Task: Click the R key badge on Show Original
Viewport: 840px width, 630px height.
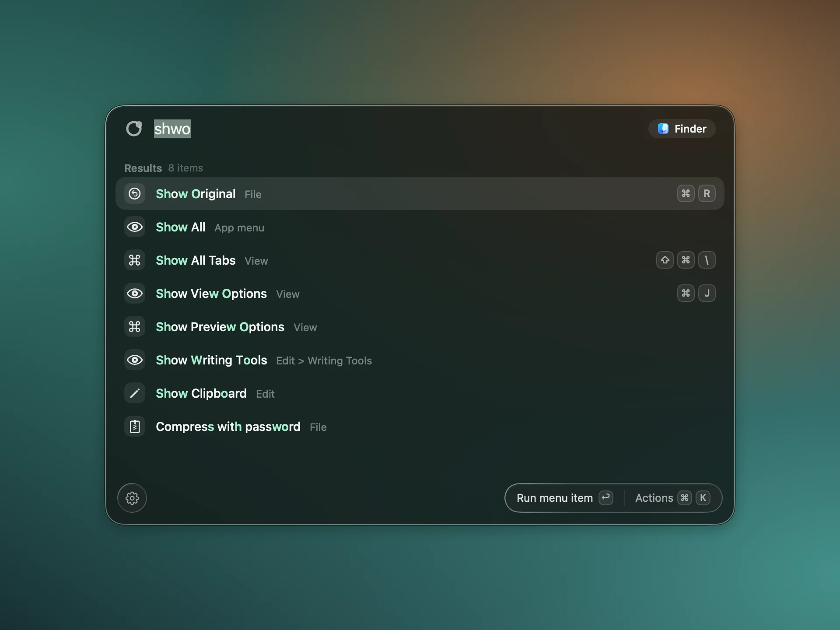Action: click(707, 193)
